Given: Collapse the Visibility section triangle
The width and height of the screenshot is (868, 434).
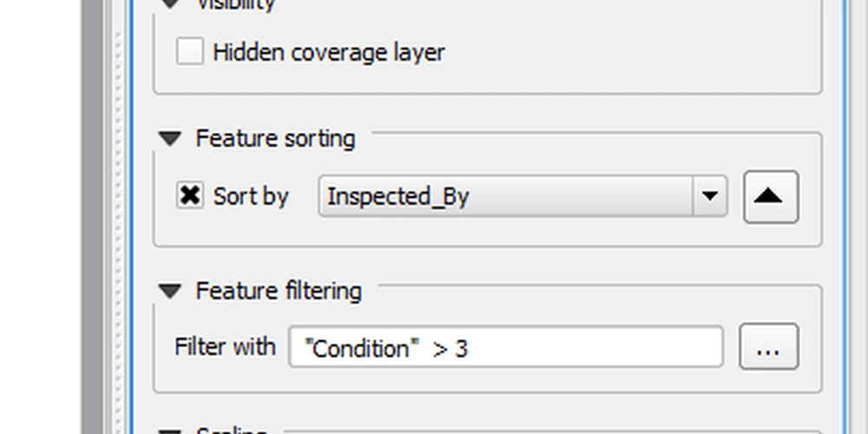Looking at the screenshot, I should (170, 3).
